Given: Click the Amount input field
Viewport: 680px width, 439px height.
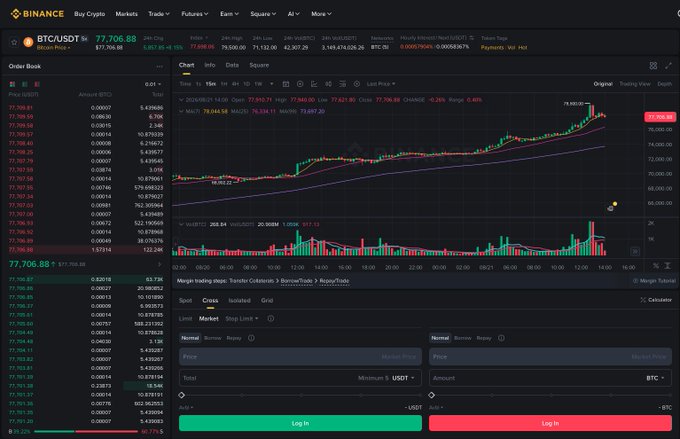Looking at the screenshot, I should click(550, 378).
